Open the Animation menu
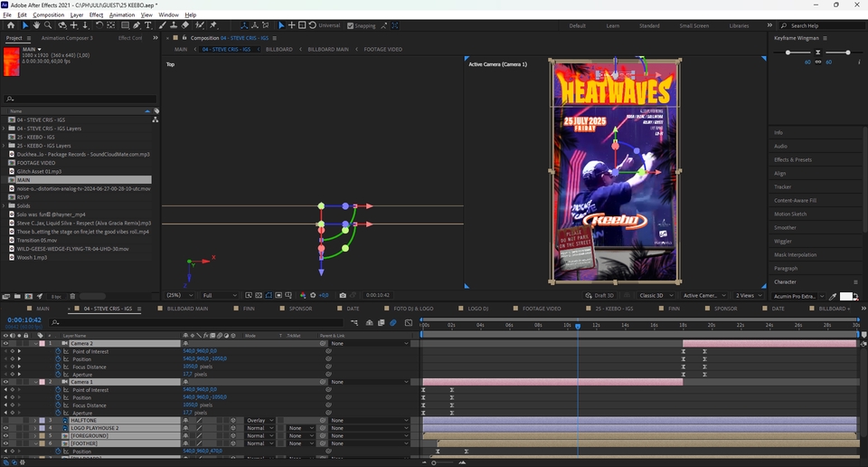The height and width of the screenshot is (467, 868). coord(122,15)
